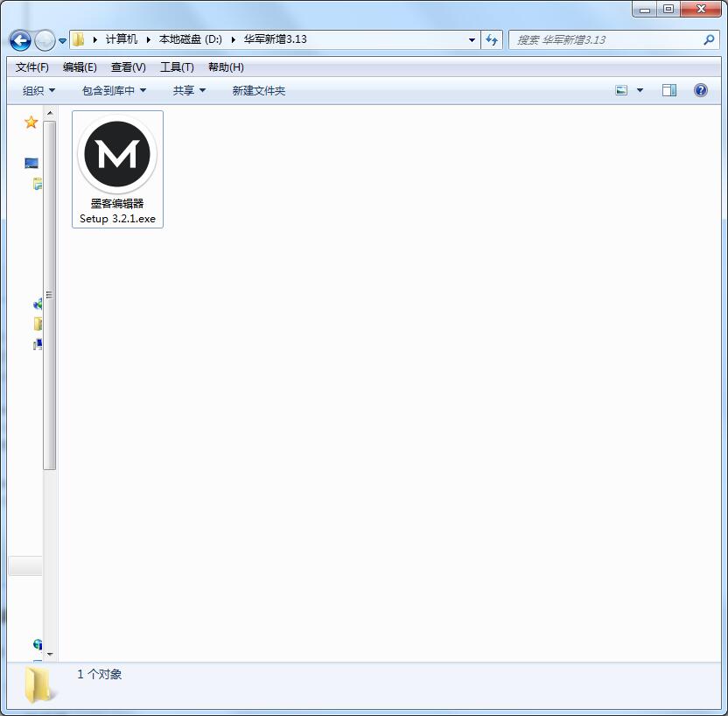Open the 编辑(E) menu
This screenshot has width=728, height=716.
pos(80,67)
